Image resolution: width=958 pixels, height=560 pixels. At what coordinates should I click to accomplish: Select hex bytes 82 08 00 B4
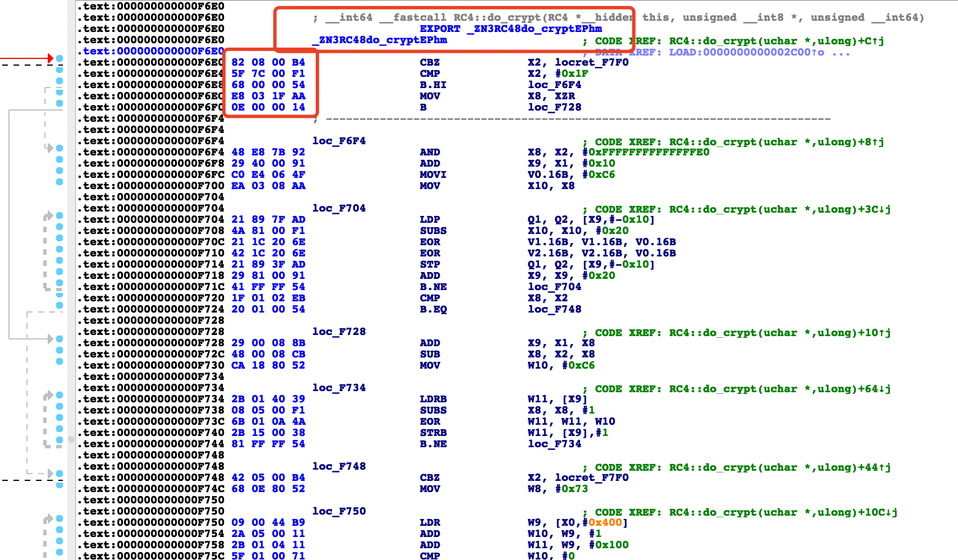click(268, 62)
